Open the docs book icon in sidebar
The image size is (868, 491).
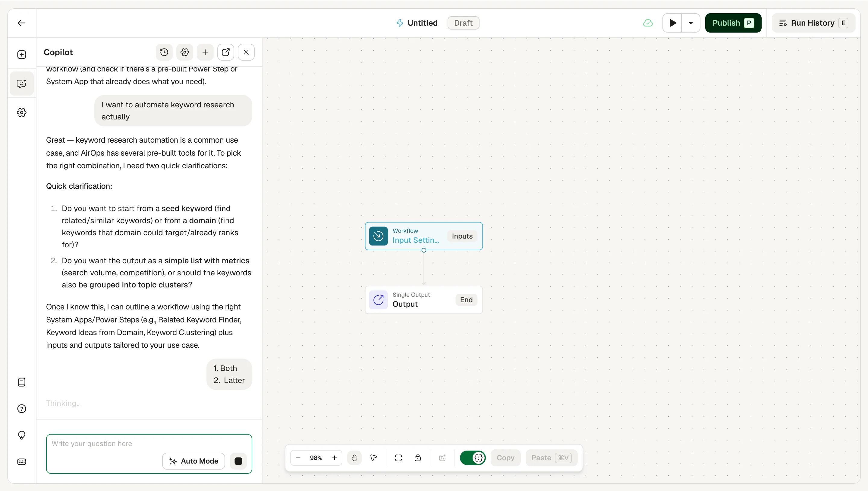tap(22, 382)
